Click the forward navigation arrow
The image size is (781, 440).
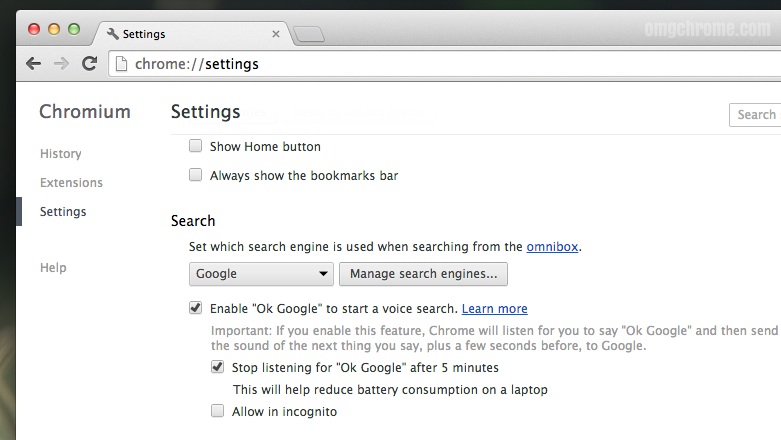pos(61,64)
